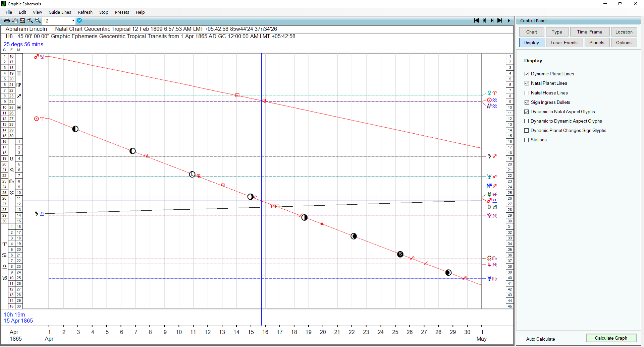
Task: Click the '25 degs 56 mins' readout
Action: coord(23,44)
